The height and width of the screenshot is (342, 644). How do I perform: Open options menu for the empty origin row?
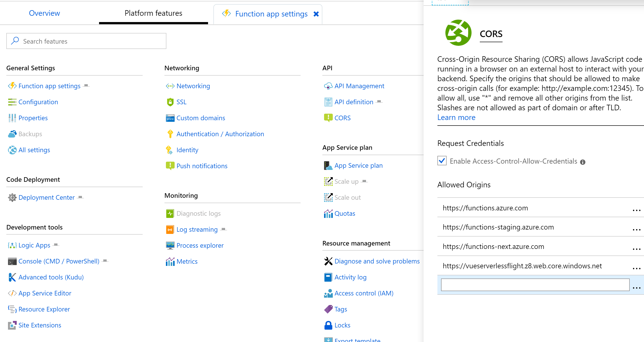636,288
